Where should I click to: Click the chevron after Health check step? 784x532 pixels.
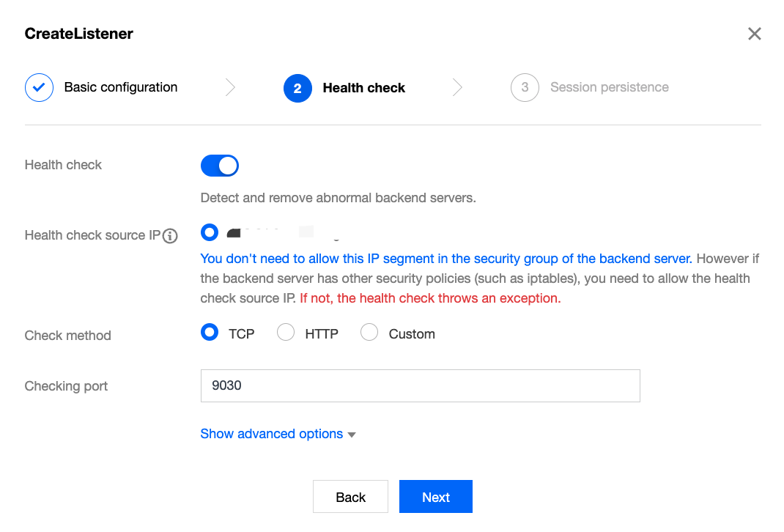pos(458,88)
